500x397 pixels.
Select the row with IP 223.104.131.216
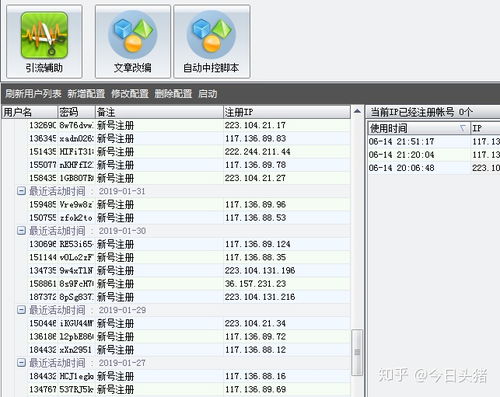click(x=189, y=297)
